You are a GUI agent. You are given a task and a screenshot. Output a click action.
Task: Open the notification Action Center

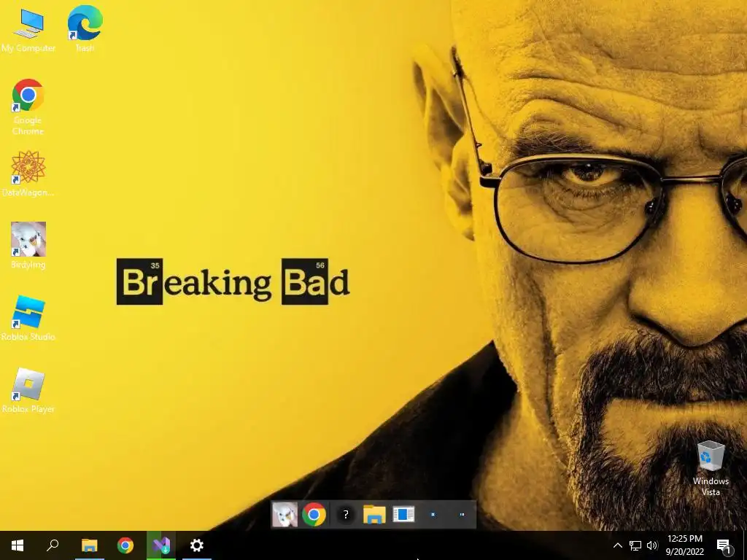point(724,545)
